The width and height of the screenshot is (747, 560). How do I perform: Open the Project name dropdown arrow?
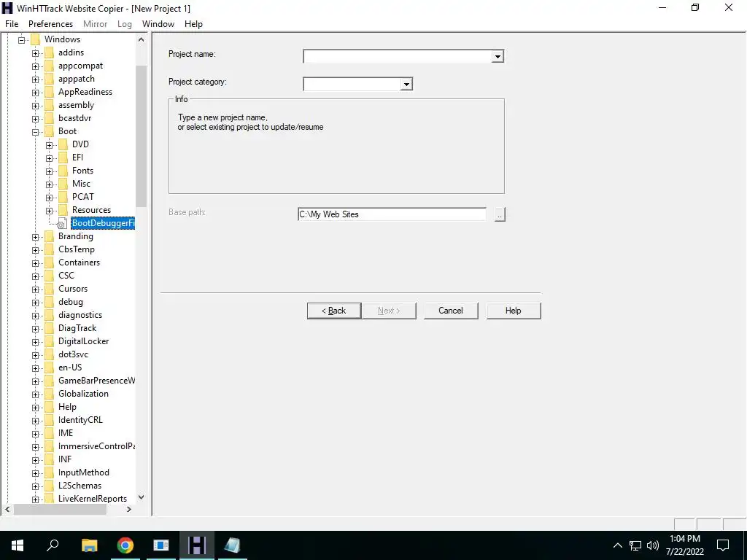(498, 57)
